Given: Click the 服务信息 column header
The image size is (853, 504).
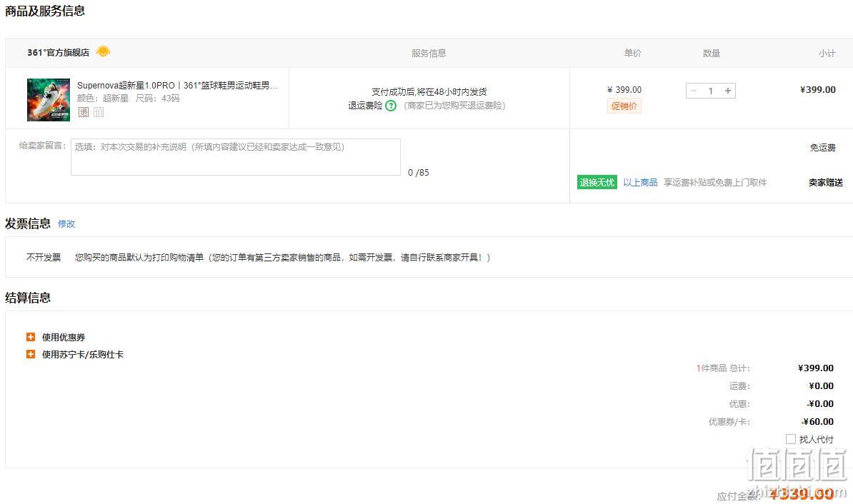Looking at the screenshot, I should (x=429, y=54).
